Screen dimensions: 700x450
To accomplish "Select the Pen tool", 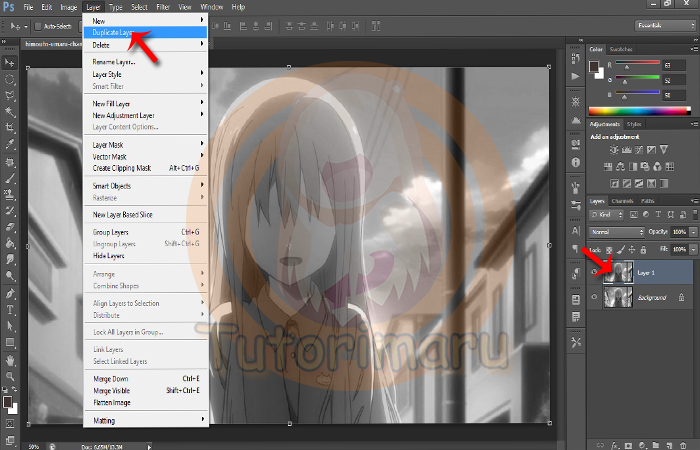I will (x=9, y=293).
